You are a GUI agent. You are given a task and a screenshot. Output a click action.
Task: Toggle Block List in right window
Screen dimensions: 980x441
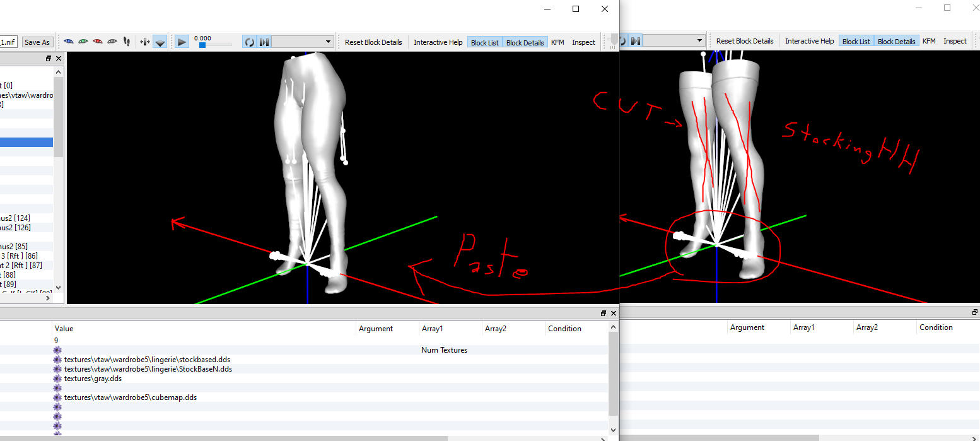(x=856, y=41)
